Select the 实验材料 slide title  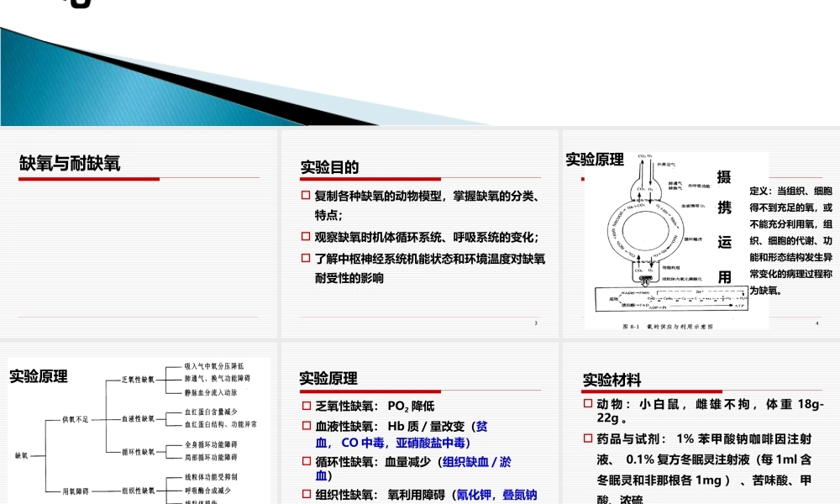tap(612, 381)
